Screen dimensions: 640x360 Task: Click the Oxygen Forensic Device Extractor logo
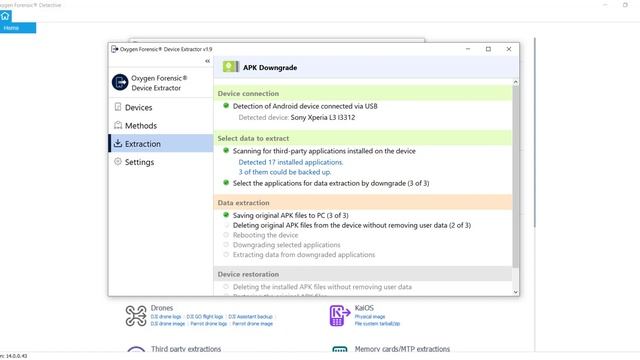[x=120, y=82]
